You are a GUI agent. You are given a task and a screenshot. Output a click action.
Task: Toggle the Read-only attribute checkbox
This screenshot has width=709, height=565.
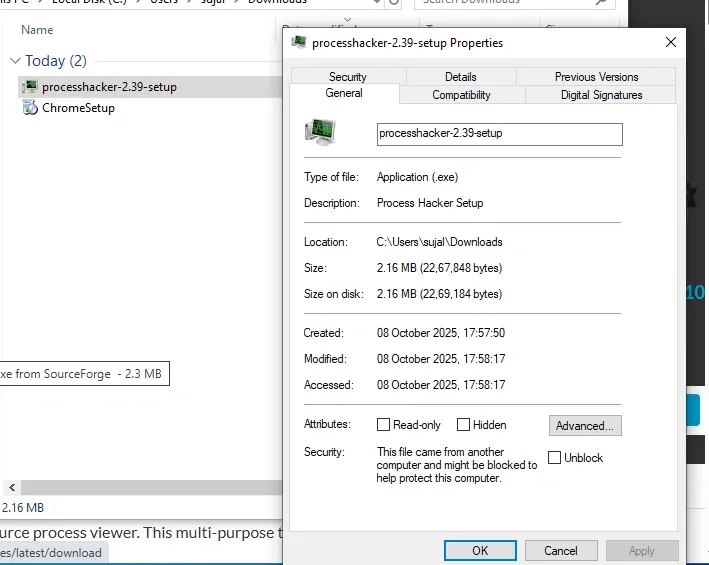click(x=383, y=424)
